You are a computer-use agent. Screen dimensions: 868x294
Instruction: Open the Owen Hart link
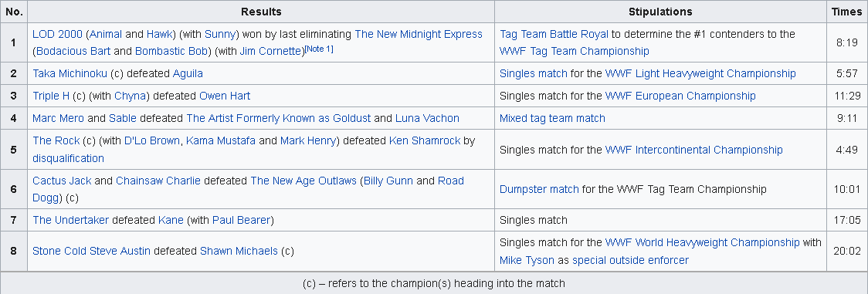(225, 96)
